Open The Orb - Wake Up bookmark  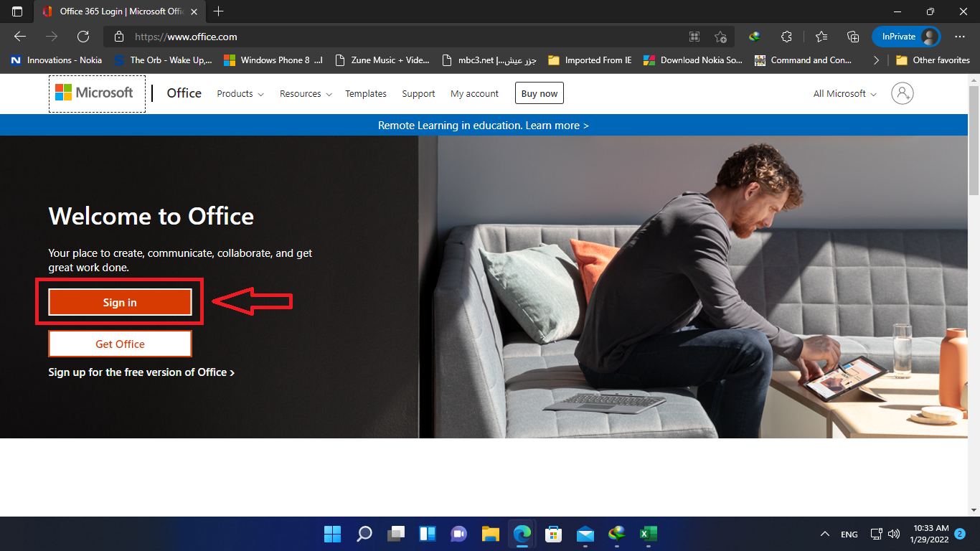pyautogui.click(x=162, y=60)
